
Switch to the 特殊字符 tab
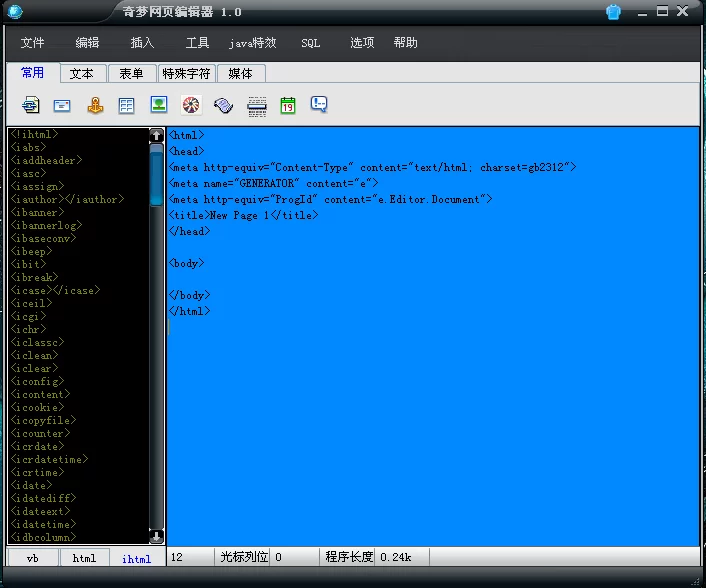click(x=186, y=73)
